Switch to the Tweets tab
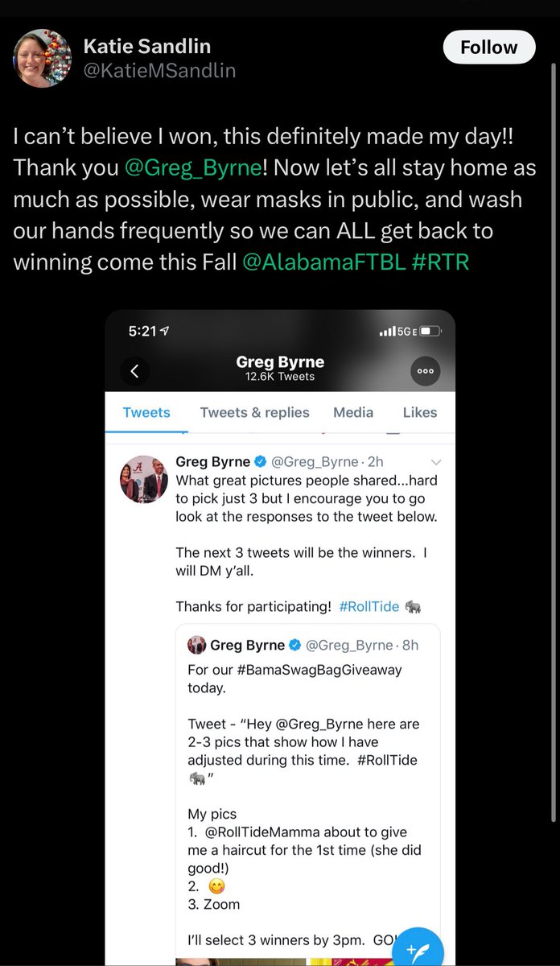Image resolution: width=560 pixels, height=966 pixels. coord(146,412)
